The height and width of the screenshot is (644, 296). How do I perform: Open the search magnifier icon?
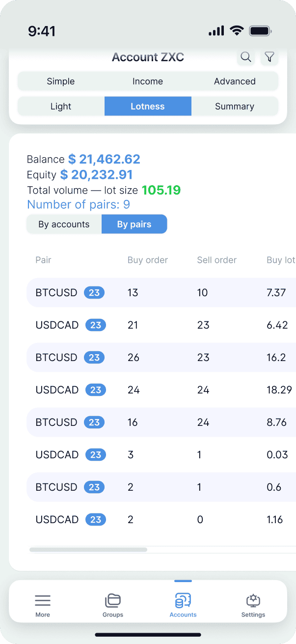coord(246,57)
